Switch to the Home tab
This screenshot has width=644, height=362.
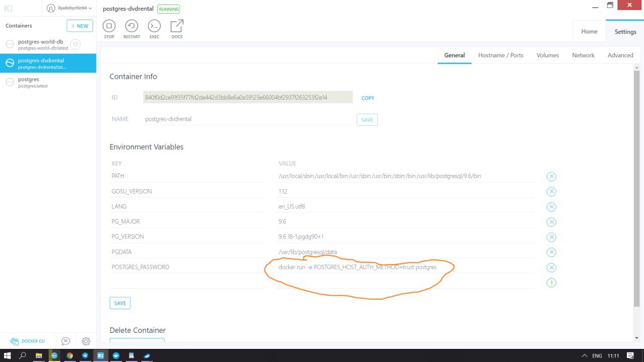click(589, 31)
